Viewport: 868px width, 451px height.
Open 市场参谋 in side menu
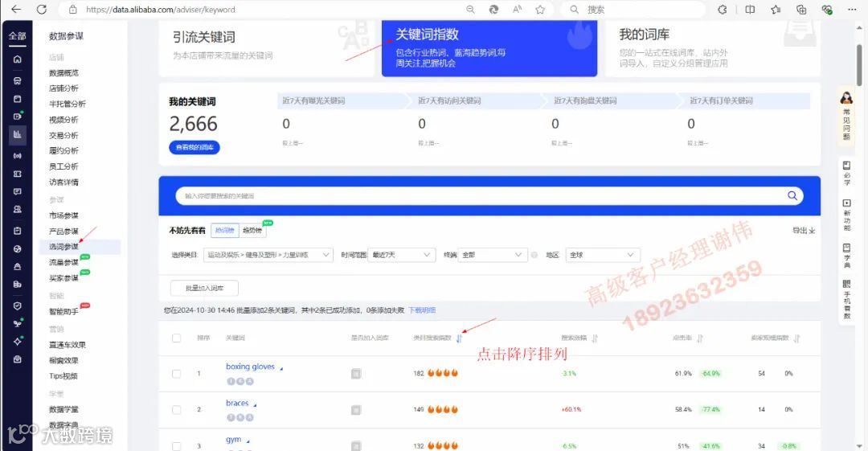click(x=63, y=215)
